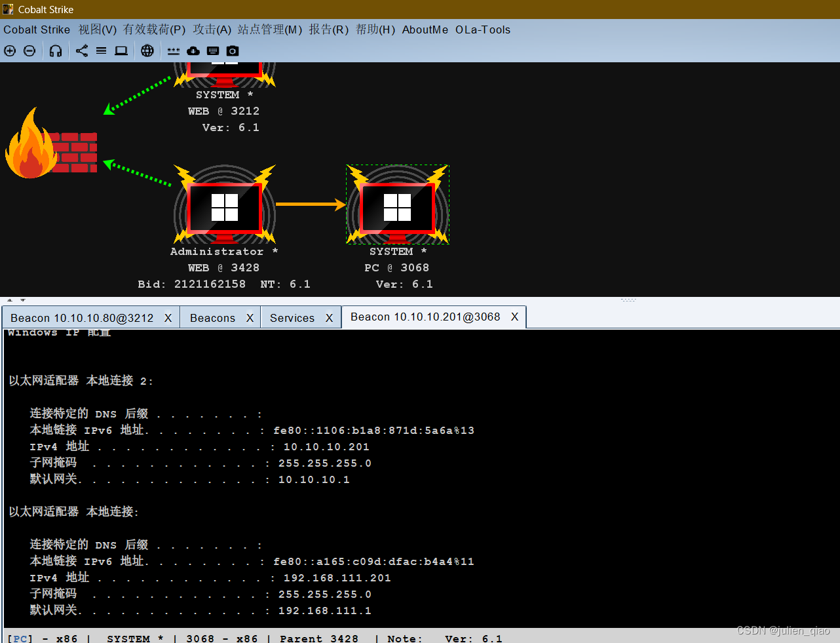Open the OLa-Tools menu
This screenshot has height=643, width=840.
[x=483, y=29]
